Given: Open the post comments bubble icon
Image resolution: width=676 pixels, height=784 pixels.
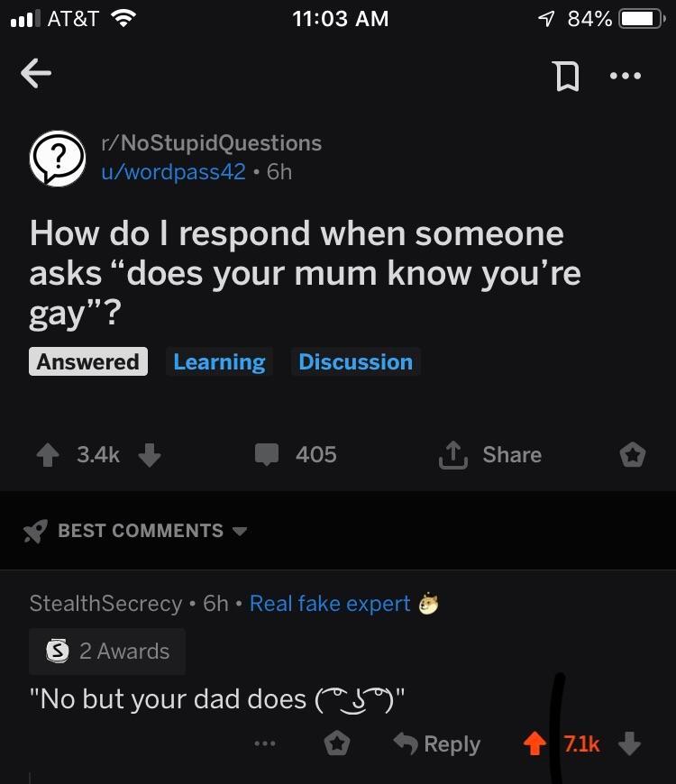Looking at the screenshot, I should click(x=268, y=455).
